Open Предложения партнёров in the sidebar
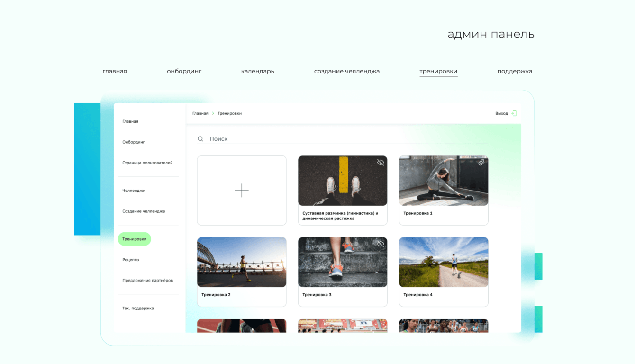 [x=147, y=281]
